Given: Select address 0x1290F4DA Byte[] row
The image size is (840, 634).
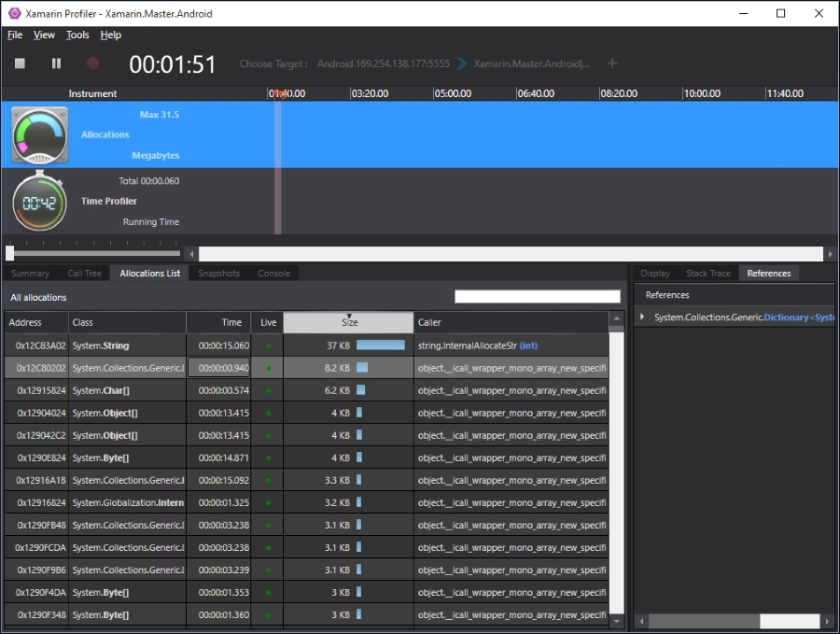Looking at the screenshot, I should pyautogui.click(x=306, y=593).
